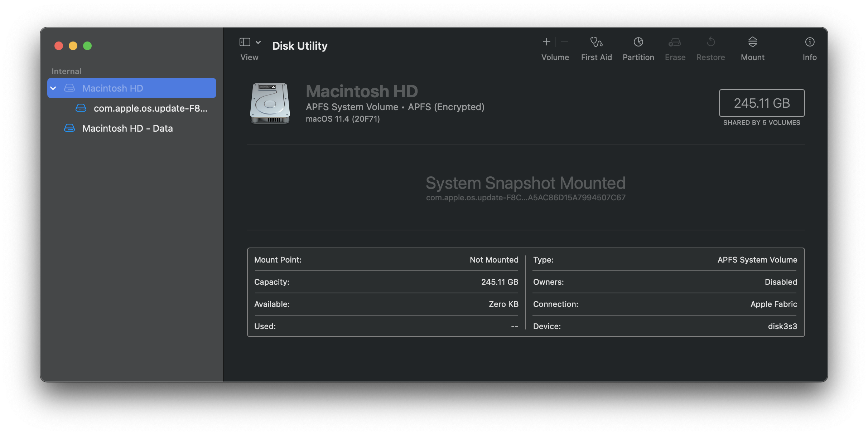Zoom window with green button
The image size is (868, 435).
click(87, 46)
